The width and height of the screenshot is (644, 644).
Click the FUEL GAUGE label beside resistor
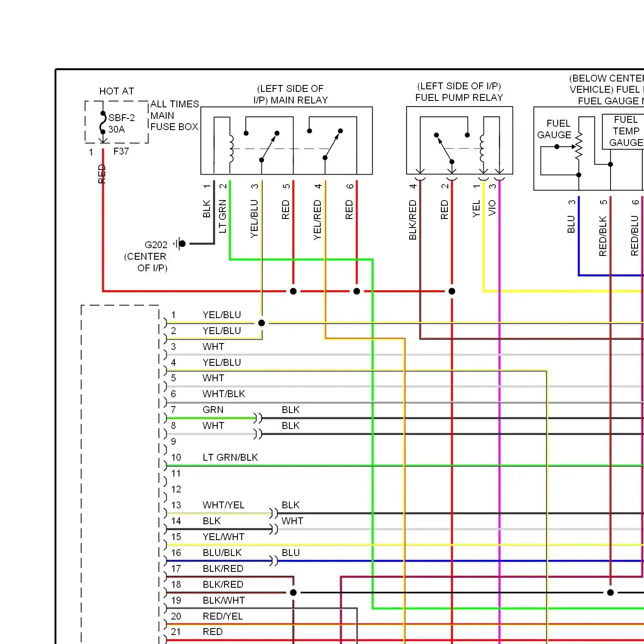[554, 129]
